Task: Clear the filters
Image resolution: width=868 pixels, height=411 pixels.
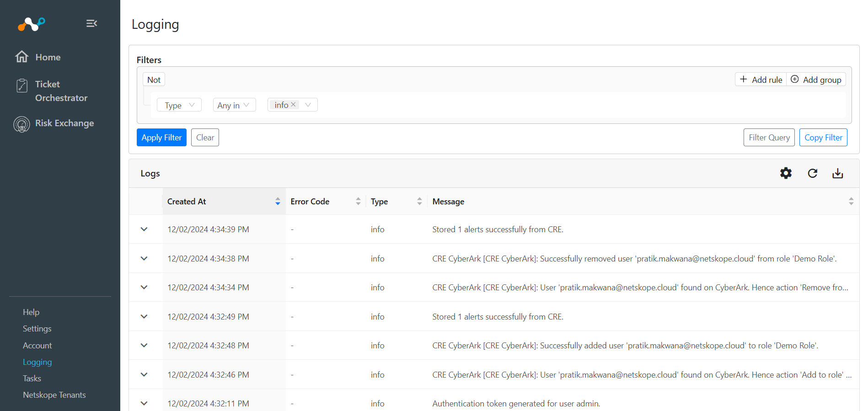Action: 205,138
